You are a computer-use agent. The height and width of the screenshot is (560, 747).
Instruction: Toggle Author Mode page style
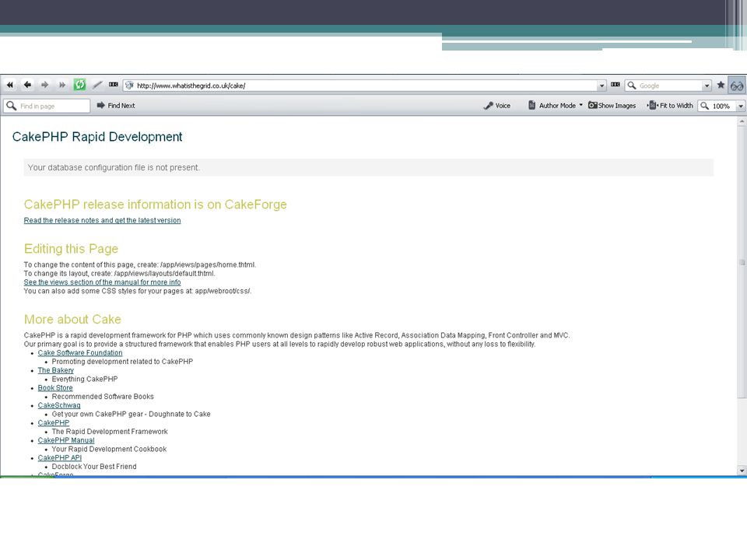(x=552, y=106)
